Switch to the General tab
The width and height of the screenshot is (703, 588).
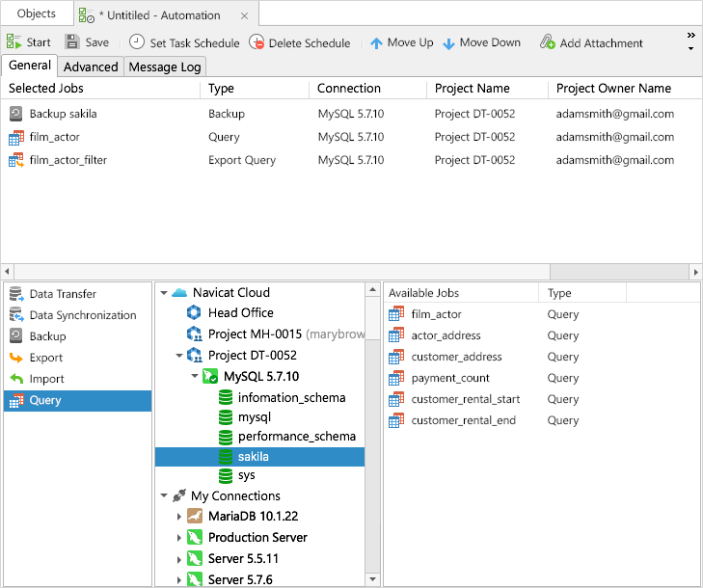tap(30, 66)
